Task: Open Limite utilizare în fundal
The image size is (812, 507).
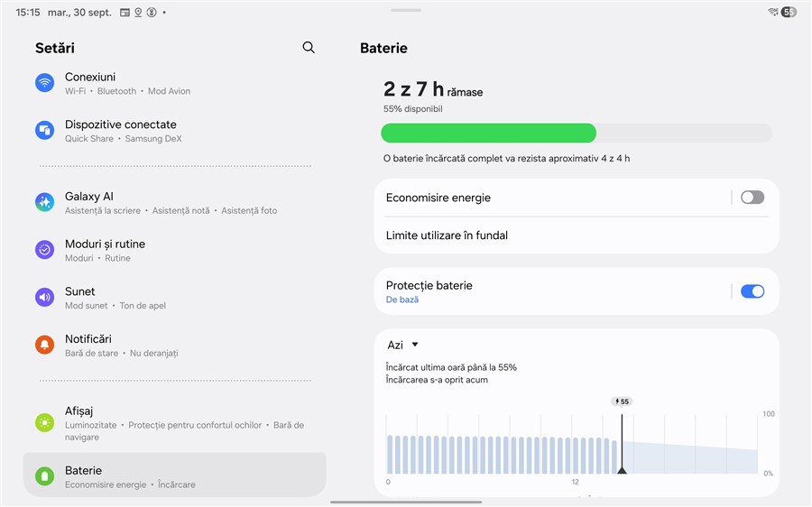Action: pos(577,235)
